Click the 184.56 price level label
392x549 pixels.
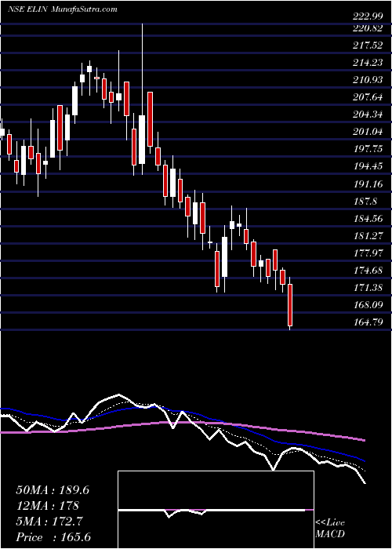[x=368, y=218]
